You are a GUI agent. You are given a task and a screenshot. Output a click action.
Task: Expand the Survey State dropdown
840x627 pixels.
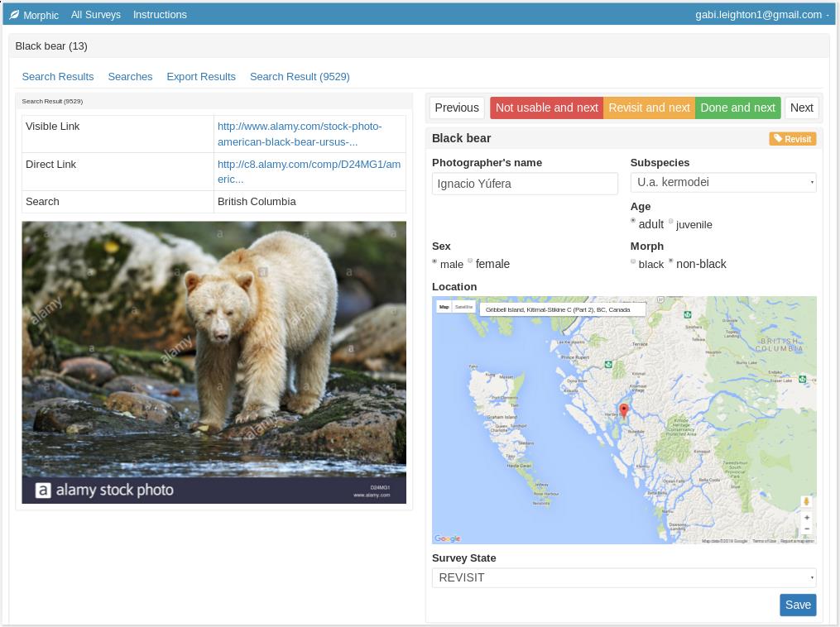point(623,577)
